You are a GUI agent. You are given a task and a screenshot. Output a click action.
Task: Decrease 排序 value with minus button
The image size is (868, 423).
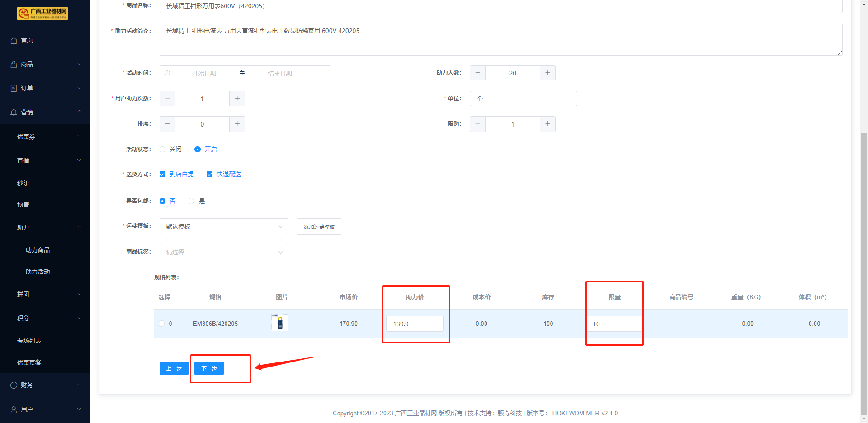pyautogui.click(x=167, y=124)
